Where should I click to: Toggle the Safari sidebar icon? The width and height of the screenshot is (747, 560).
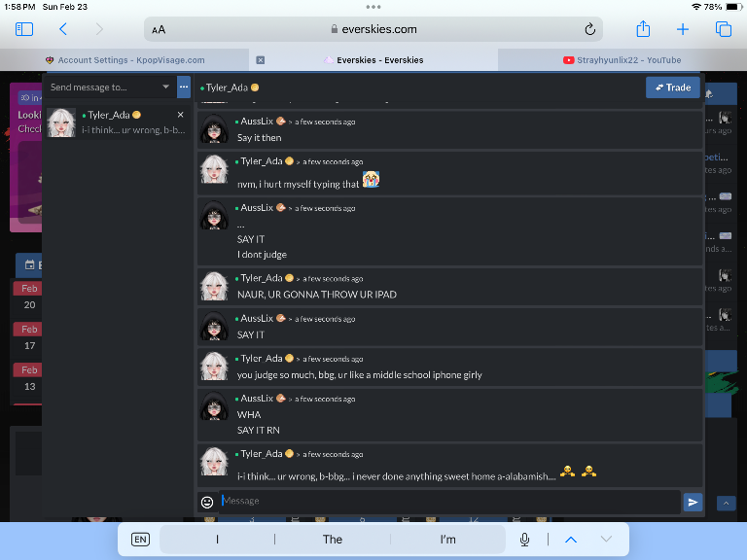(x=24, y=29)
